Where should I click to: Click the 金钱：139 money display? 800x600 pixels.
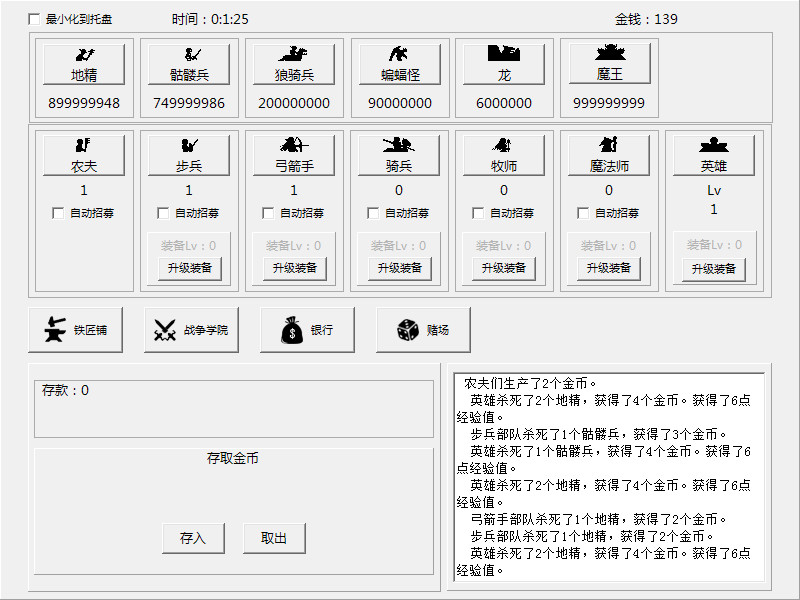646,19
